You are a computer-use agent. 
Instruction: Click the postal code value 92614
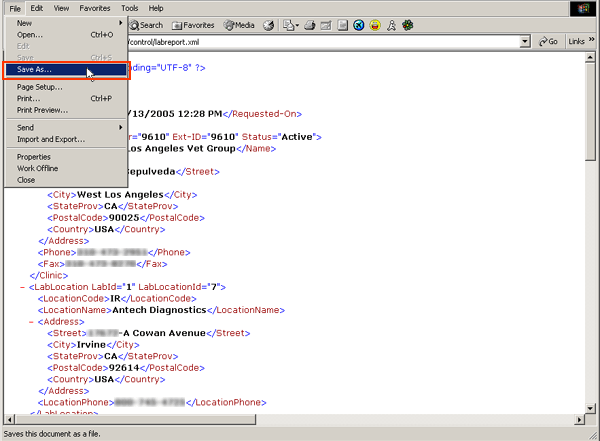point(124,368)
